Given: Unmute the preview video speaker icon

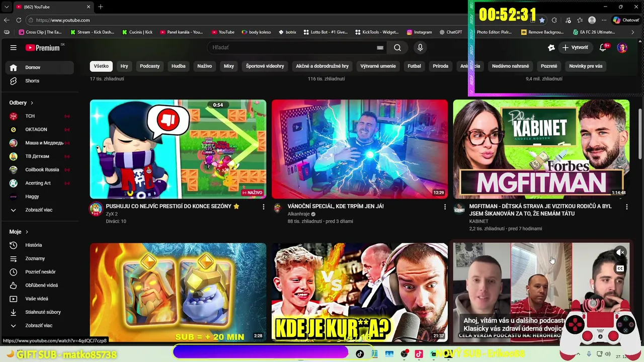Looking at the screenshot, I should pyautogui.click(x=620, y=252).
